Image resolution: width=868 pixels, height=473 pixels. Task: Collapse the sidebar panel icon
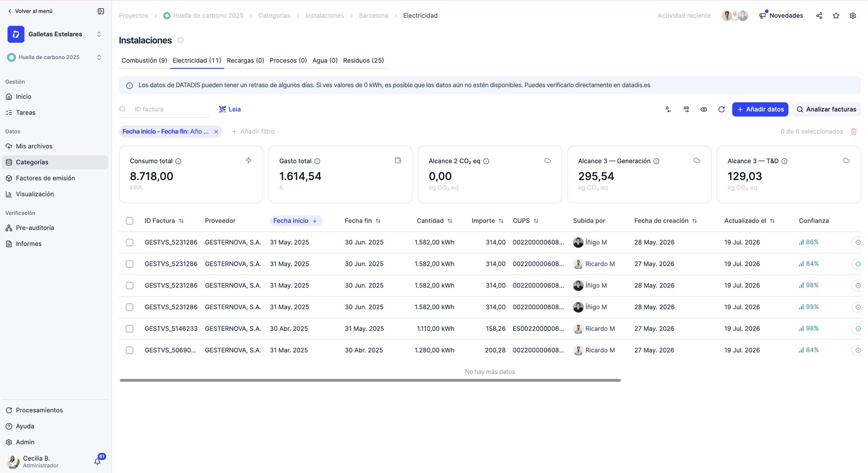(101, 11)
